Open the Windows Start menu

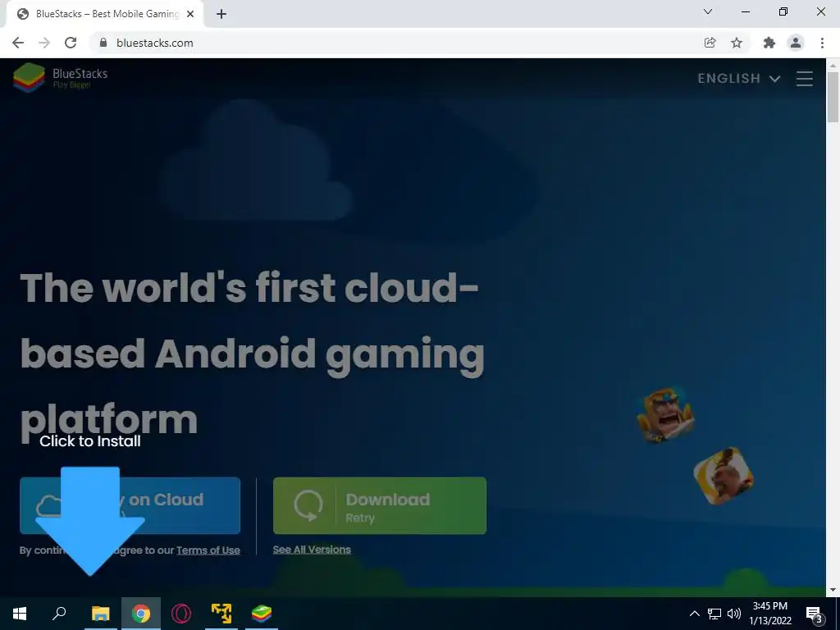[x=20, y=614]
